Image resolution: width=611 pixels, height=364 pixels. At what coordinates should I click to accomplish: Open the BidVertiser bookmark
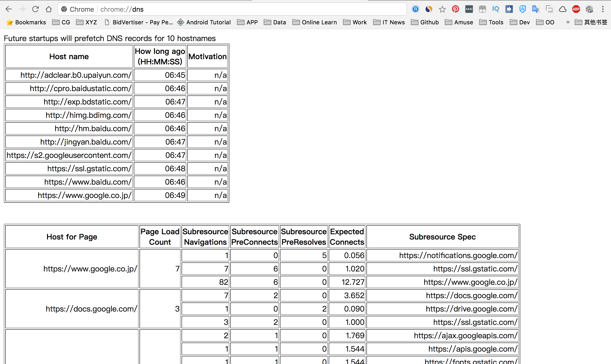pyautogui.click(x=139, y=22)
